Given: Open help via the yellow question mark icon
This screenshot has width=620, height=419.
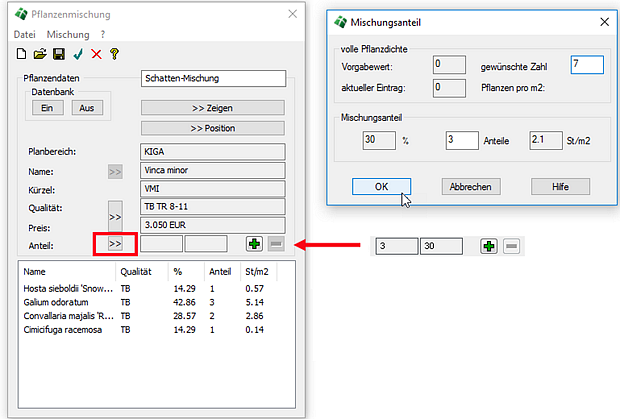Looking at the screenshot, I should [x=114, y=53].
